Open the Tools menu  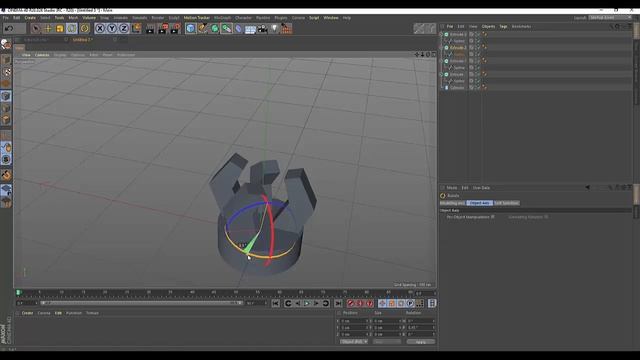[x=59, y=18]
